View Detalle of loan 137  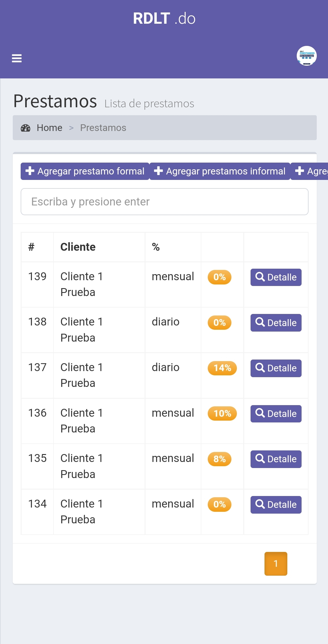pos(276,368)
